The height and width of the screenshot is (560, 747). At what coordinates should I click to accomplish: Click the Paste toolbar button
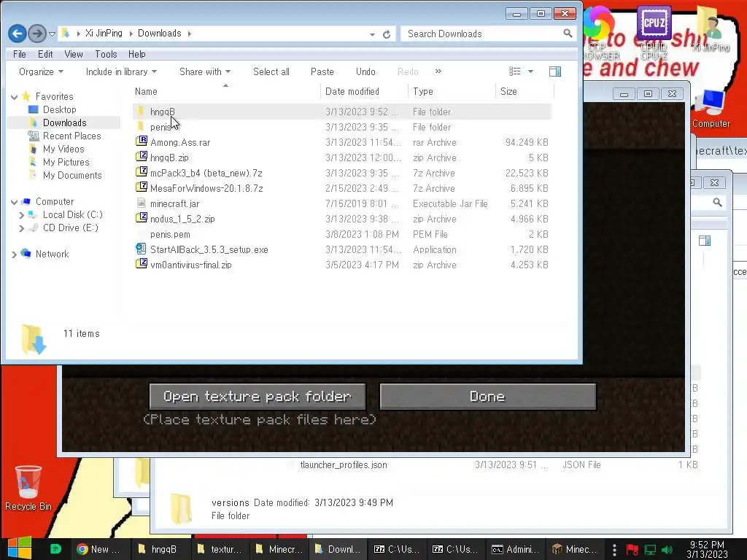click(x=322, y=72)
